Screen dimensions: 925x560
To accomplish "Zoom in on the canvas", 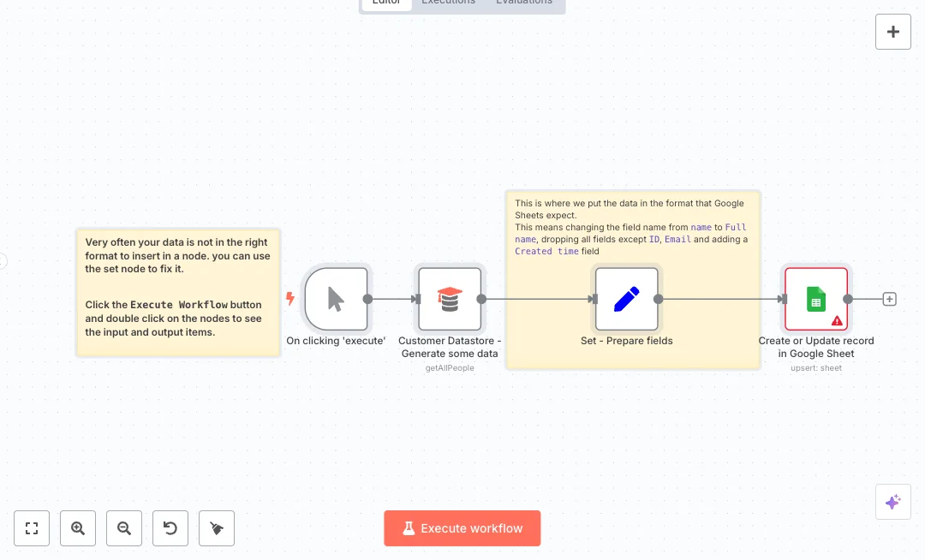I will tap(78, 528).
